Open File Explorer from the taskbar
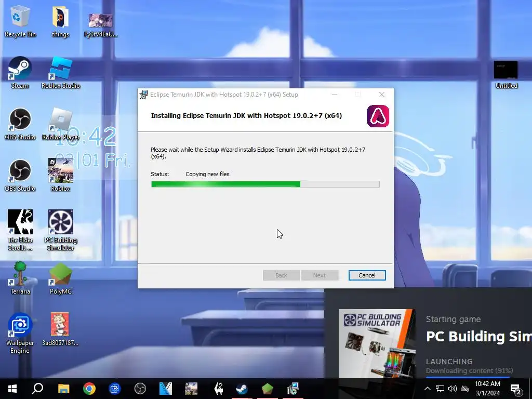The image size is (532, 399). [63, 389]
